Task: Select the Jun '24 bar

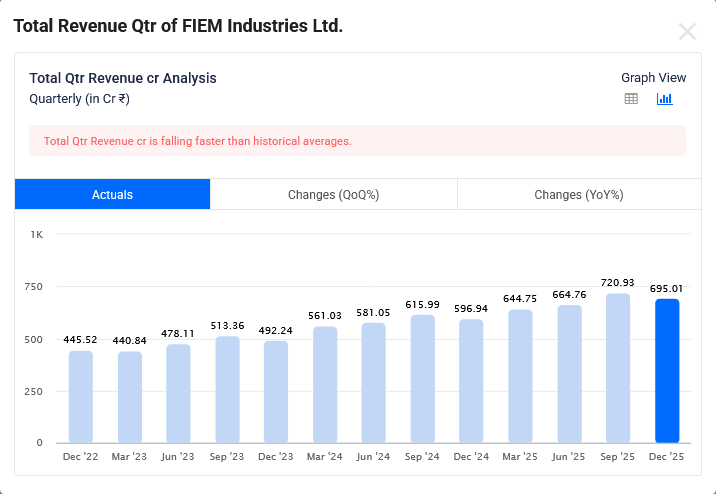Action: [374, 383]
